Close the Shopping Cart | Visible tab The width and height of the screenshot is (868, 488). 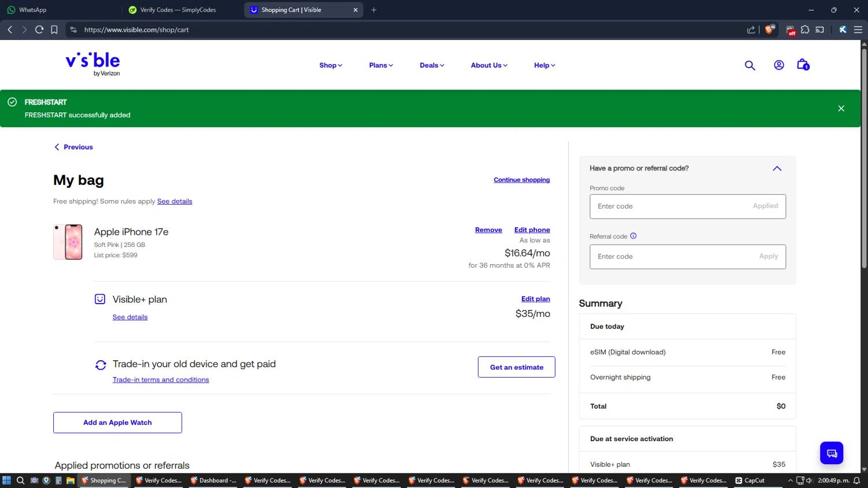[x=355, y=10]
